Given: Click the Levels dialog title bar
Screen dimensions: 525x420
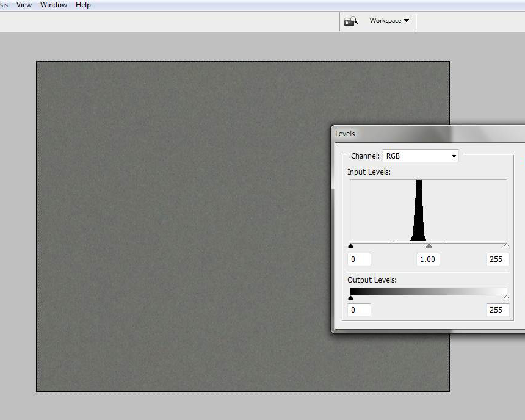Looking at the screenshot, I should point(429,134).
